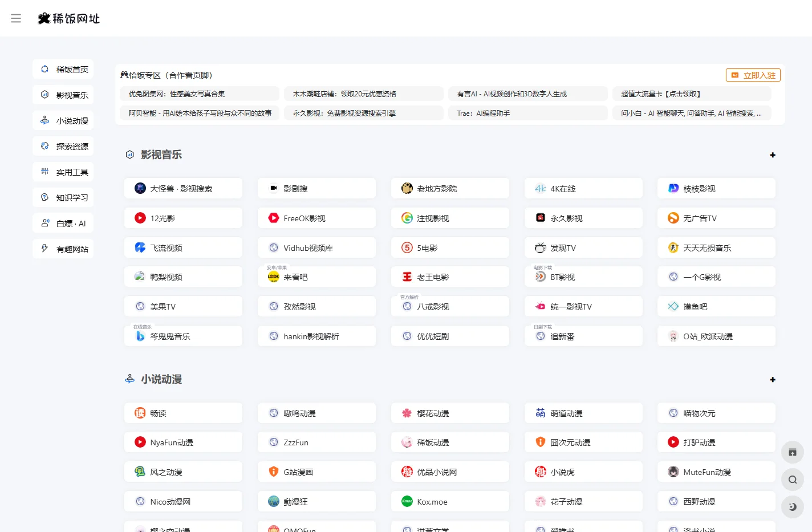The image size is (812, 532).
Task: Click the 永久影视 card icon
Action: point(541,218)
